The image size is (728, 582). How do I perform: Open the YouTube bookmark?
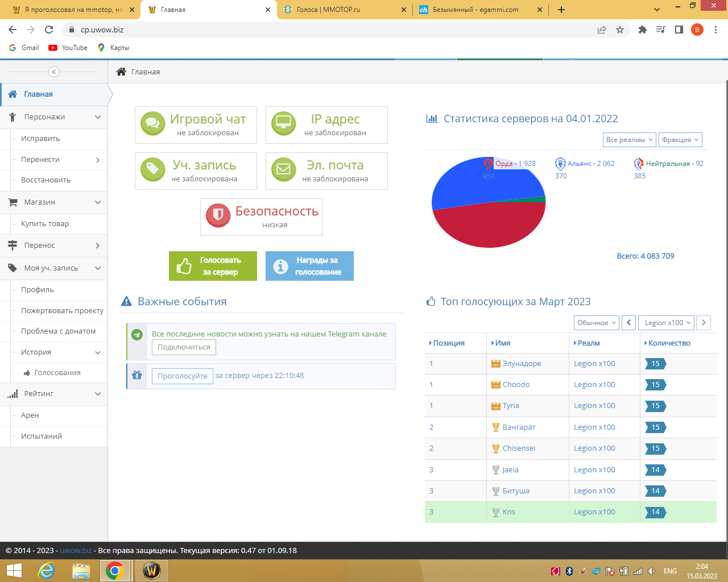pyautogui.click(x=68, y=48)
